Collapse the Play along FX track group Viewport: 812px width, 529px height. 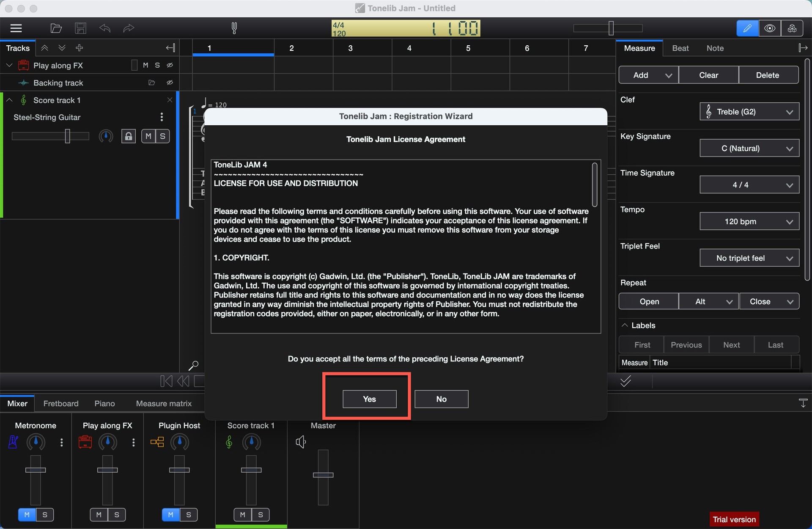(9, 65)
